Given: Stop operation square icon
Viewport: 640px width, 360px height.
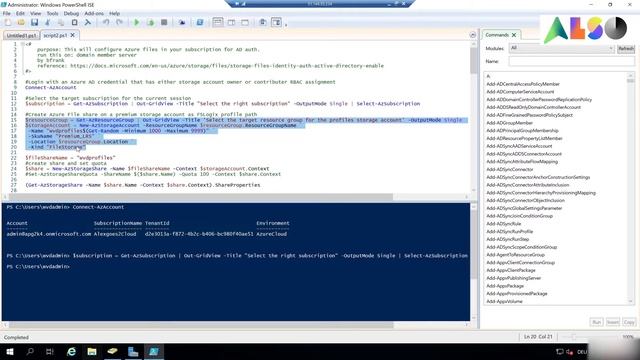Looking at the screenshot, I should click(164, 22).
